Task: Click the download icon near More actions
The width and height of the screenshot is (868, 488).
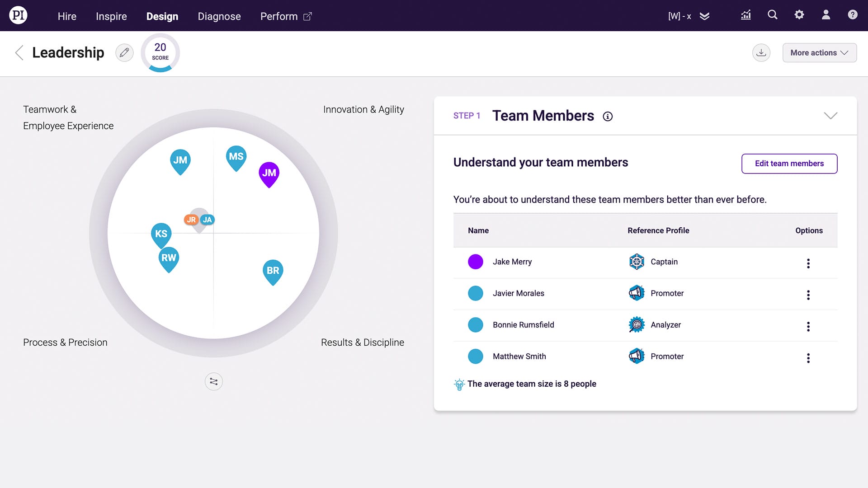Action: click(x=761, y=52)
